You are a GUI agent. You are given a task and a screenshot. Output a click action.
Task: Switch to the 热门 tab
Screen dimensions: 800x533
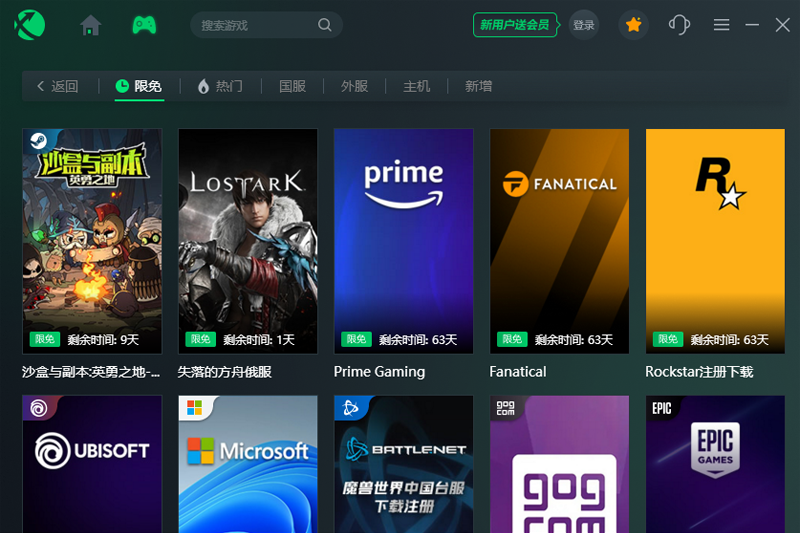coord(220,86)
